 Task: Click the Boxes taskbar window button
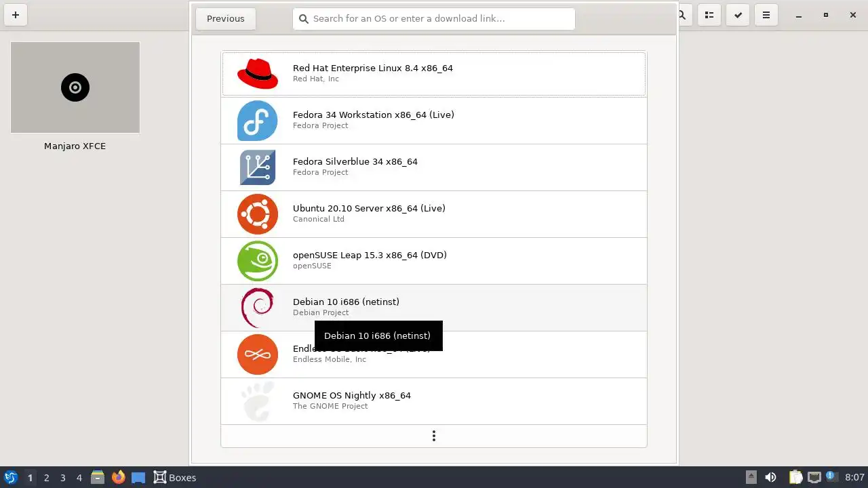pos(175,477)
